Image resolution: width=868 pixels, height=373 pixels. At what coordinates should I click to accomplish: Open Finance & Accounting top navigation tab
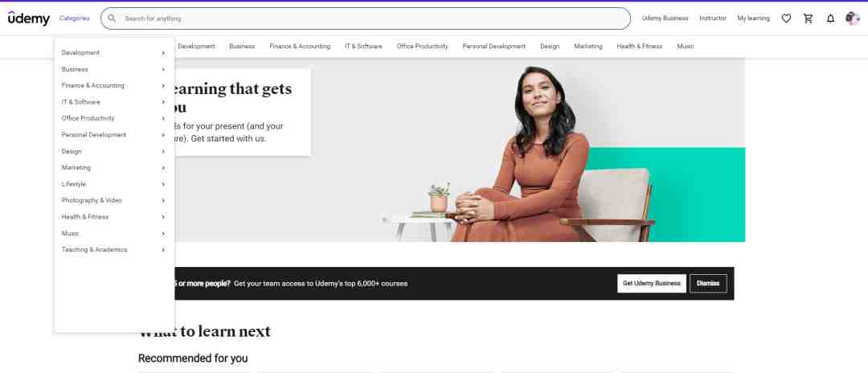pyautogui.click(x=300, y=47)
